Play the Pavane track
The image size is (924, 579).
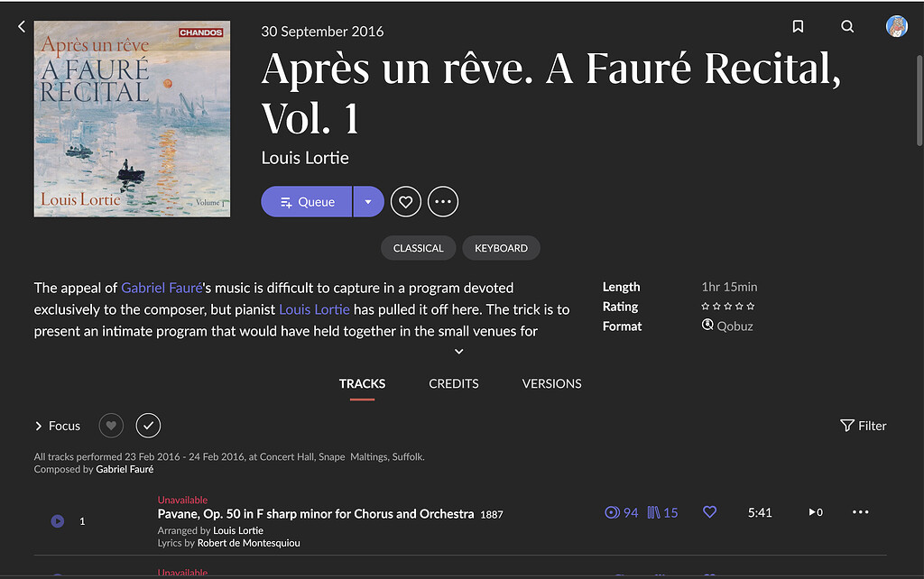57,520
